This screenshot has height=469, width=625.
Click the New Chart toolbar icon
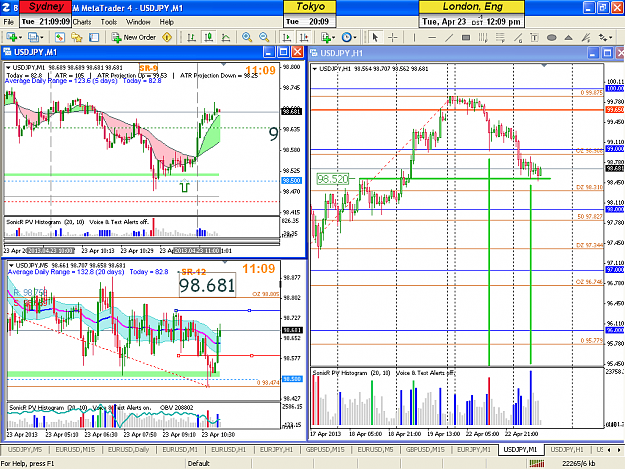(x=11, y=37)
